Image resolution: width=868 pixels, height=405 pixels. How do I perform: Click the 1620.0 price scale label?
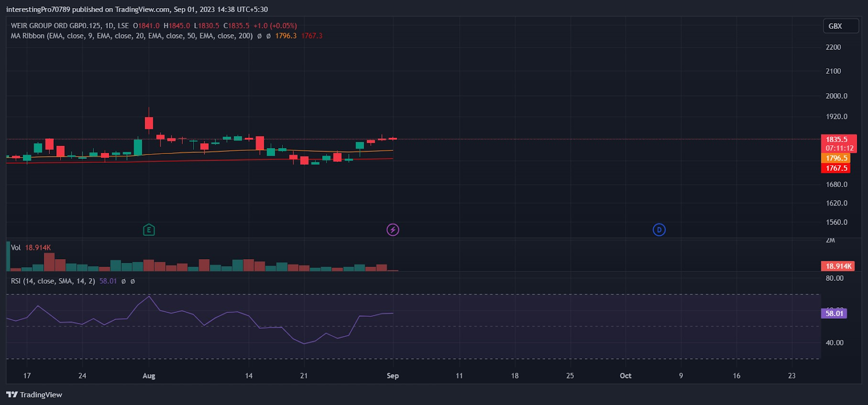coord(837,203)
